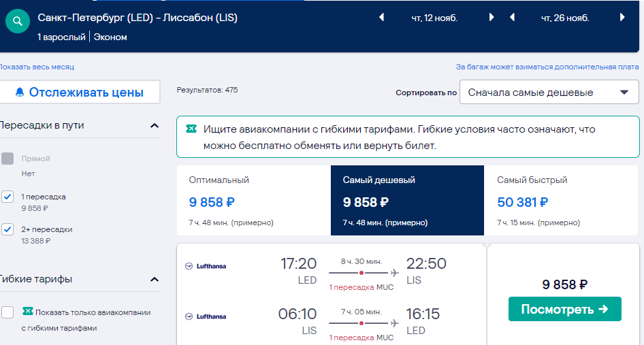The height and width of the screenshot is (345, 644).
Task: Collapse the Гибкие тарифы section
Action: (x=155, y=279)
